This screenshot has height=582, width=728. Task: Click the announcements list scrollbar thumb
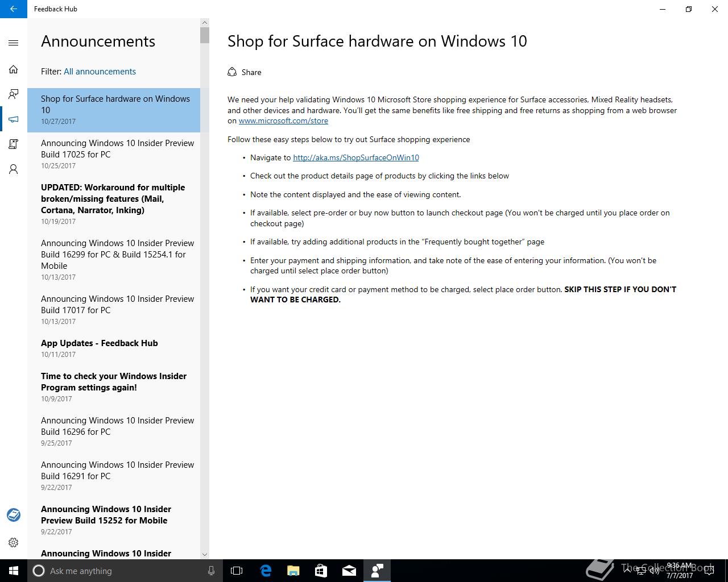pos(205,35)
